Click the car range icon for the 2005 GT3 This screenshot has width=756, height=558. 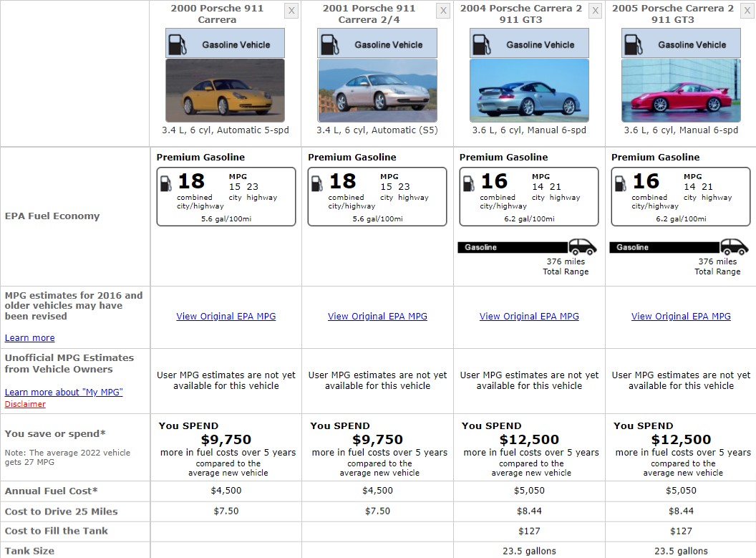coord(735,246)
